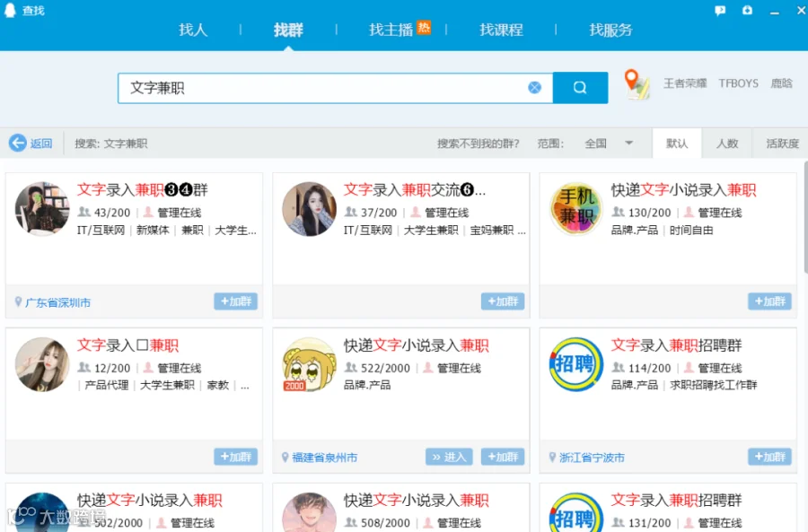Click the 手机兼职 group avatar
The height and width of the screenshot is (532, 808).
click(x=576, y=208)
